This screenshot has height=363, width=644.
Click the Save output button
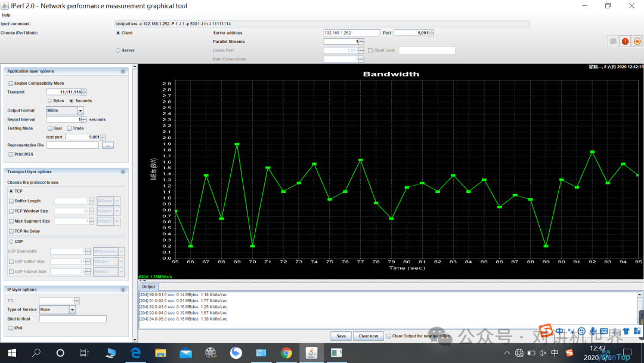pos(341,336)
